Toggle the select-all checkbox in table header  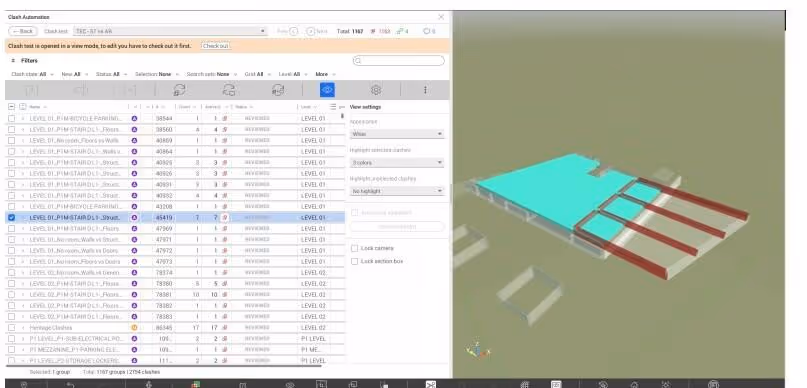(x=12, y=107)
